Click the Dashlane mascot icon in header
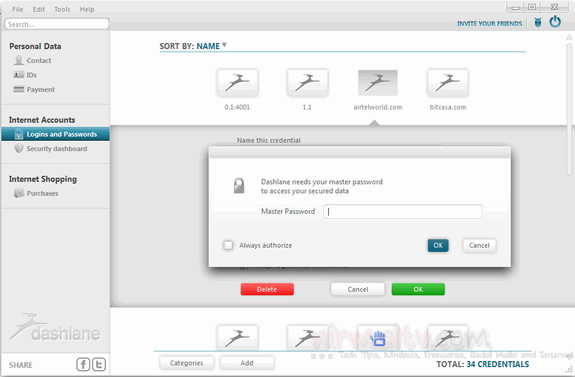The height and width of the screenshot is (377, 575). click(x=538, y=22)
